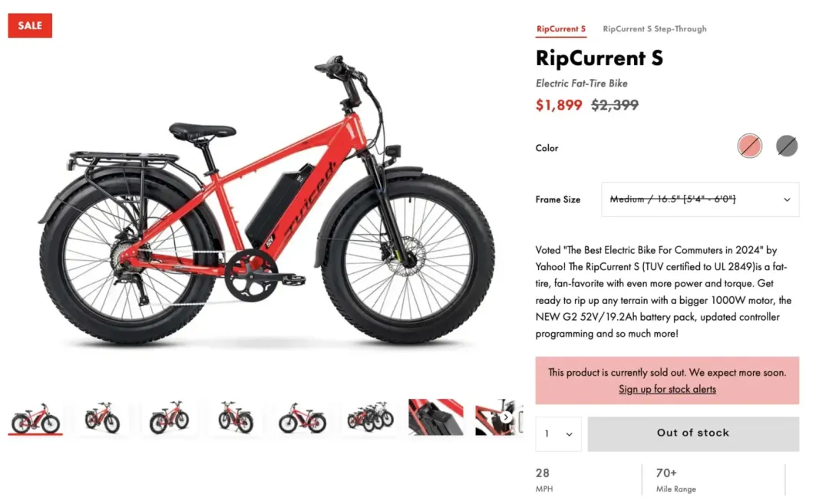Click the next arrow on thumbnail carousel
Screen dimensions: 829x504
pos(507,417)
